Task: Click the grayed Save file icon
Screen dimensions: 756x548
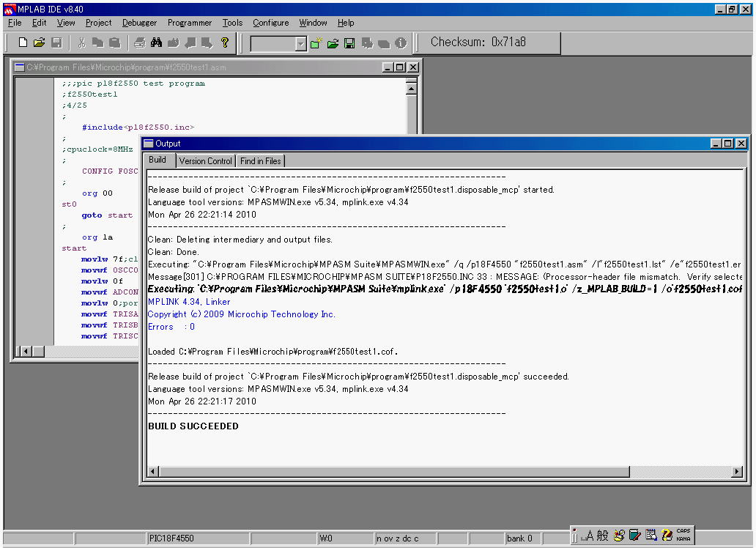Action: [x=56, y=43]
